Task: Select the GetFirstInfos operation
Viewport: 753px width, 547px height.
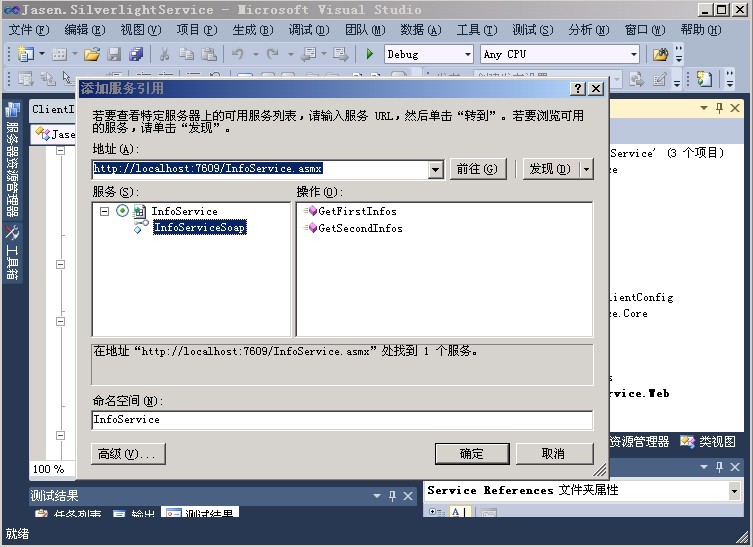Action: [x=357, y=211]
